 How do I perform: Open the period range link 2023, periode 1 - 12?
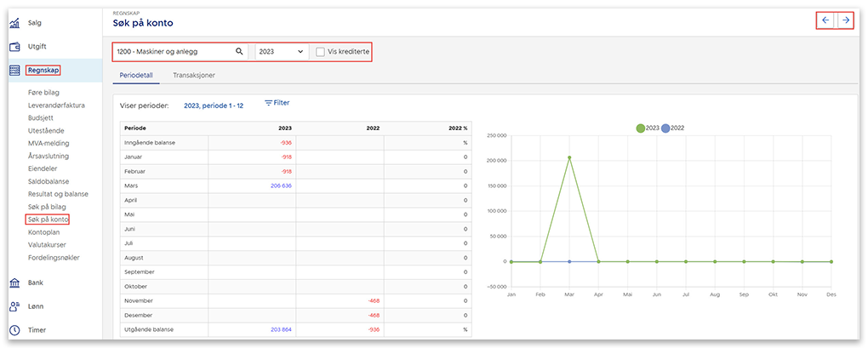point(214,106)
